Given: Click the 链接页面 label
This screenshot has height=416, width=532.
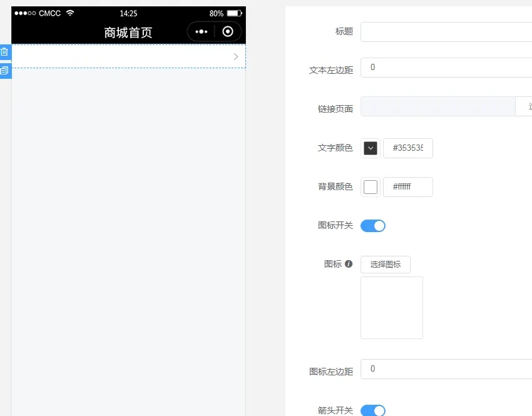Looking at the screenshot, I should (335, 109).
